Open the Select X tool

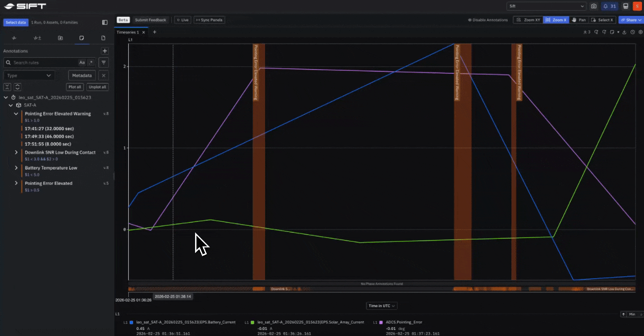coord(602,20)
